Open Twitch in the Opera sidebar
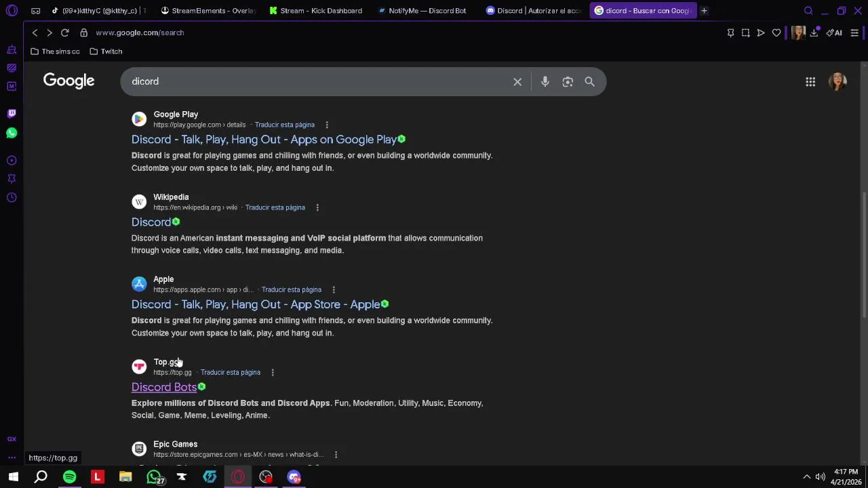This screenshot has height=488, width=868. tap(12, 113)
